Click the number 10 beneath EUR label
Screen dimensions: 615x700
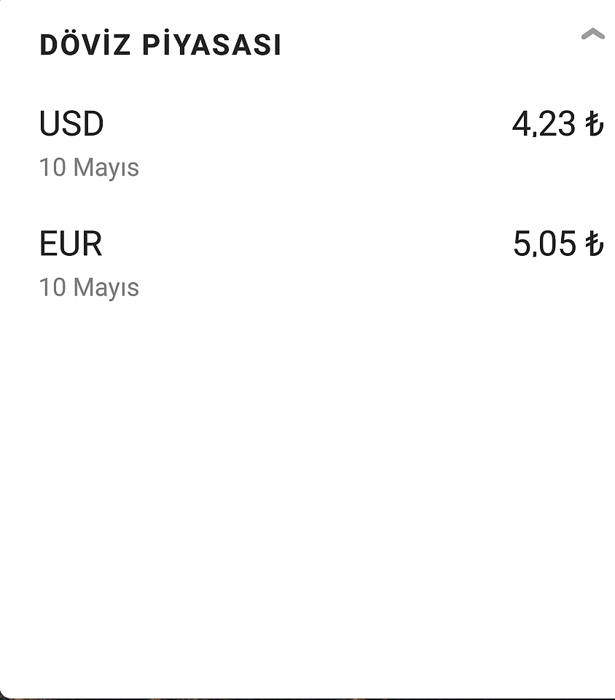(52, 287)
